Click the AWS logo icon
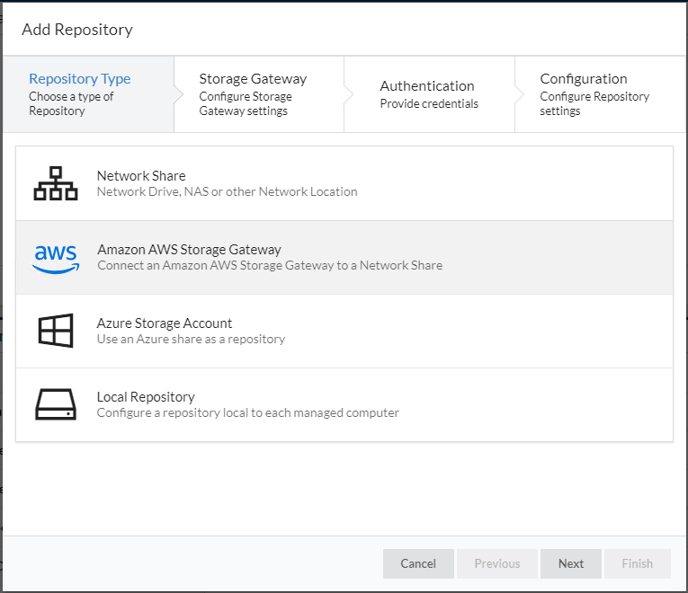 55,258
